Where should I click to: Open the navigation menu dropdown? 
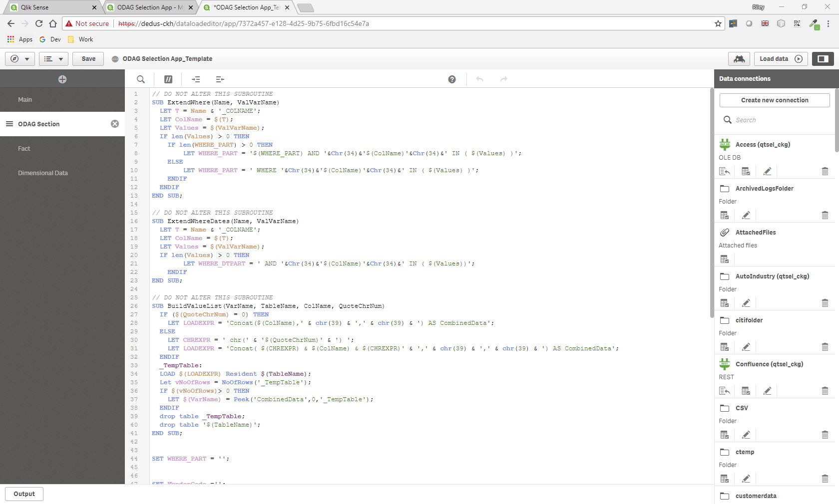pyautogui.click(x=20, y=59)
